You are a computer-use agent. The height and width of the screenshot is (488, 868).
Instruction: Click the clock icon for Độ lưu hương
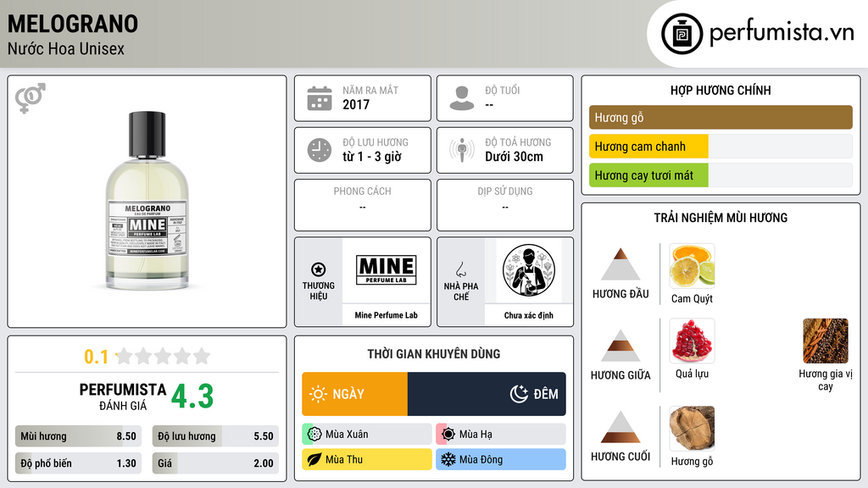click(320, 150)
